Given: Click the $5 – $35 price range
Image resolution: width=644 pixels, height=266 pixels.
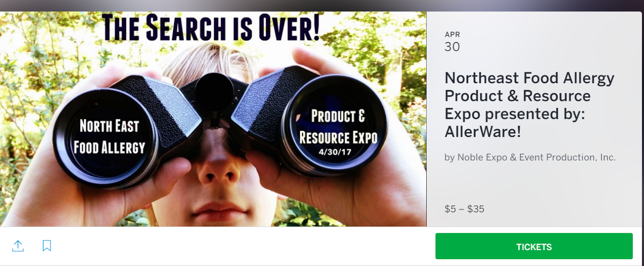Looking at the screenshot, I should [x=464, y=209].
